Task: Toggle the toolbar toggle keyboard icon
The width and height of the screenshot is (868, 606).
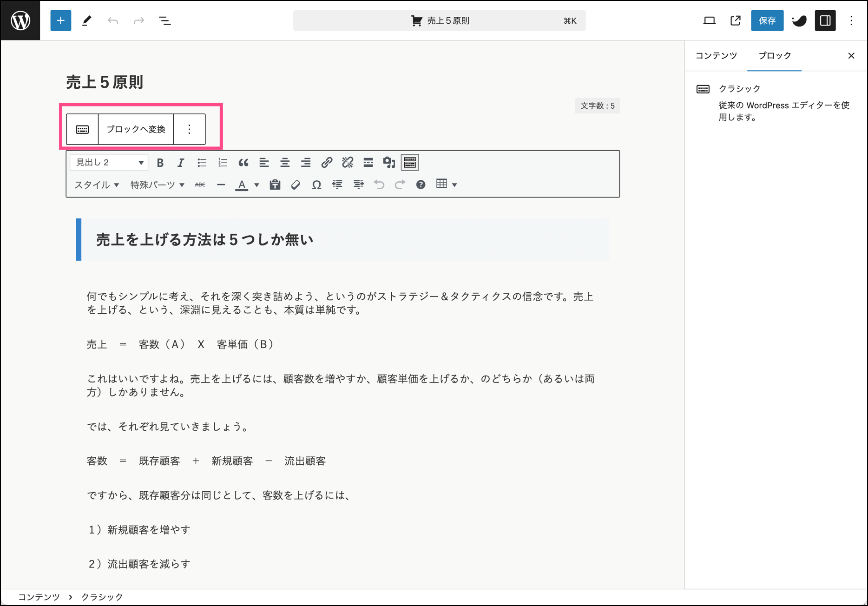Action: (x=410, y=163)
